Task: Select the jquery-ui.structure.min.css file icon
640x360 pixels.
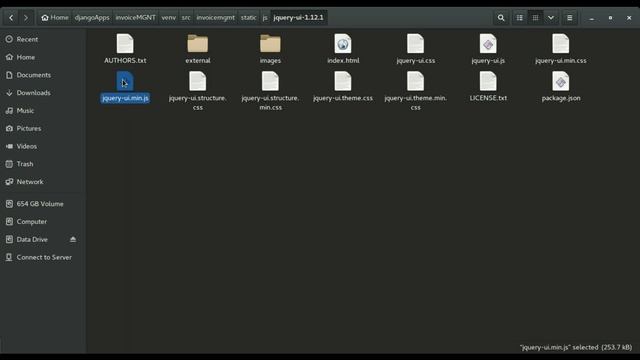Action: pyautogui.click(x=270, y=81)
